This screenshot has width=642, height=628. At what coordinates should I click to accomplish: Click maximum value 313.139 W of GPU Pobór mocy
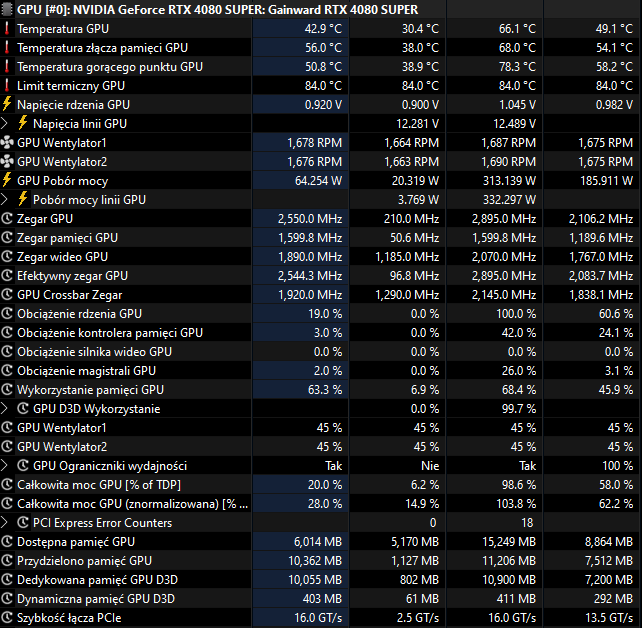pos(509,181)
